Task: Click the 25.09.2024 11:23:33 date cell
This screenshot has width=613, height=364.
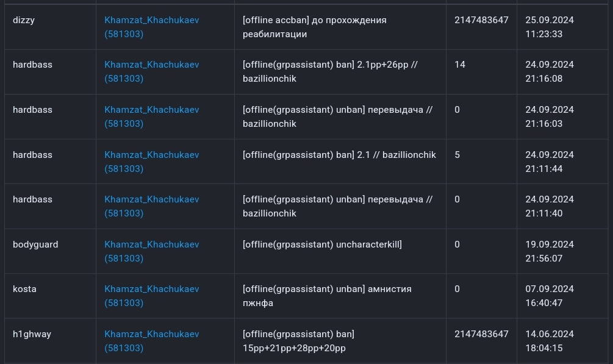Action: 549,27
